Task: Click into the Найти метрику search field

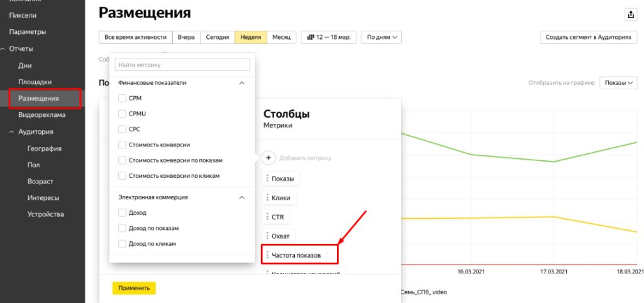Action: point(182,65)
